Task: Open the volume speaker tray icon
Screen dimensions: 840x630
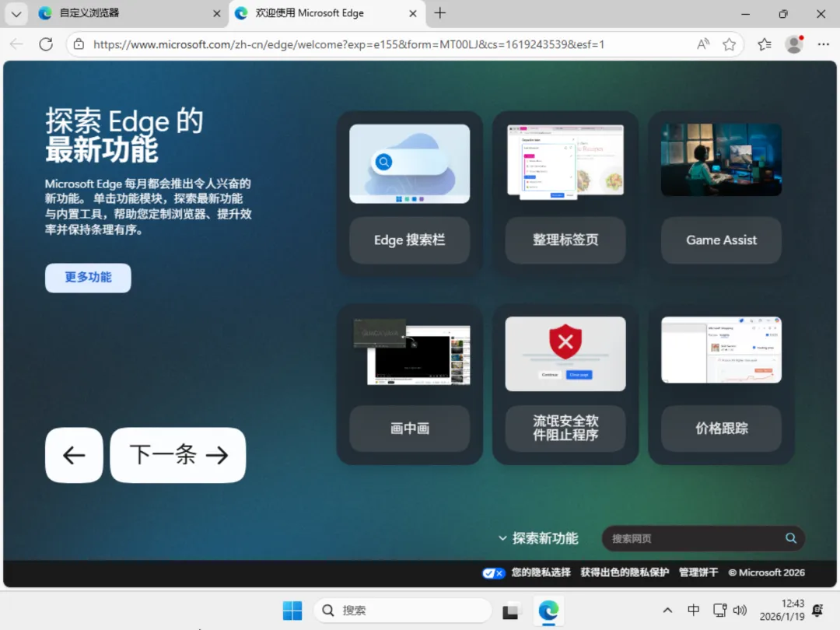Action: click(x=740, y=611)
